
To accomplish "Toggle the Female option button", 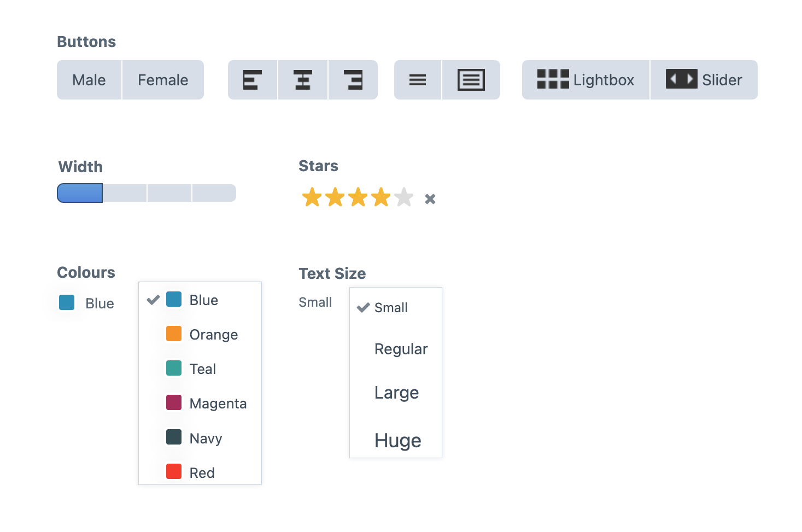I will click(163, 80).
